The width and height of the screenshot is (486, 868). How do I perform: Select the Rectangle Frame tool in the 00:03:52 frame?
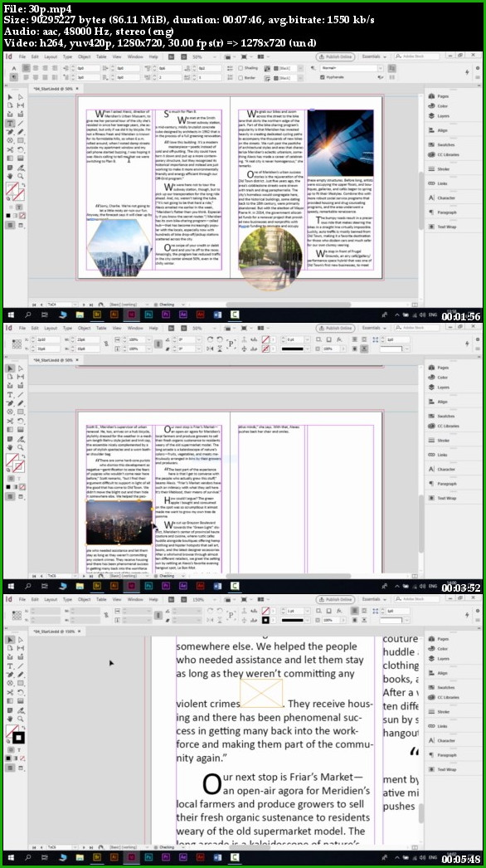(10, 412)
